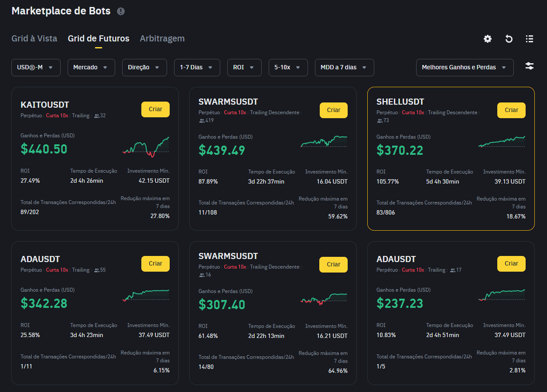Image resolution: width=547 pixels, height=392 pixels.
Task: Open the USDⓈ-M dropdown
Action: pyautogui.click(x=36, y=68)
